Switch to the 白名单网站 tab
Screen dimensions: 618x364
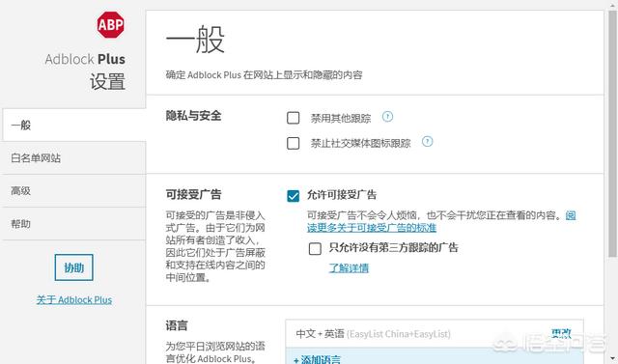[x=74, y=158]
